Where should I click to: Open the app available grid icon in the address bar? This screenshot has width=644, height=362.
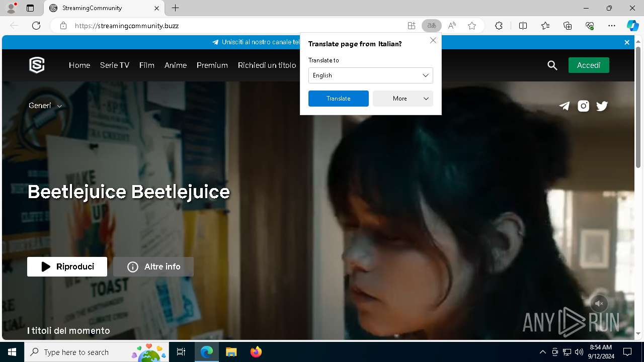pos(412,26)
